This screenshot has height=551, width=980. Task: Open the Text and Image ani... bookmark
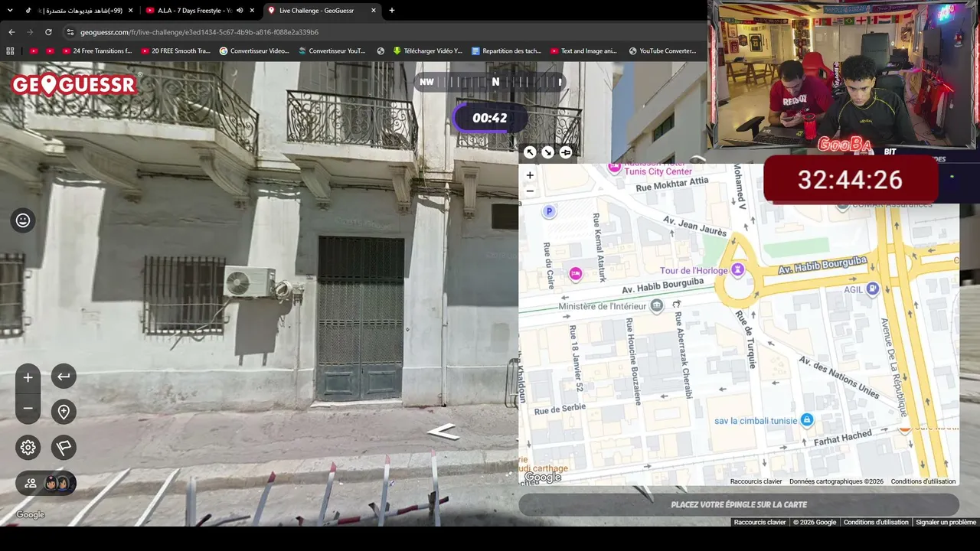pyautogui.click(x=583, y=51)
